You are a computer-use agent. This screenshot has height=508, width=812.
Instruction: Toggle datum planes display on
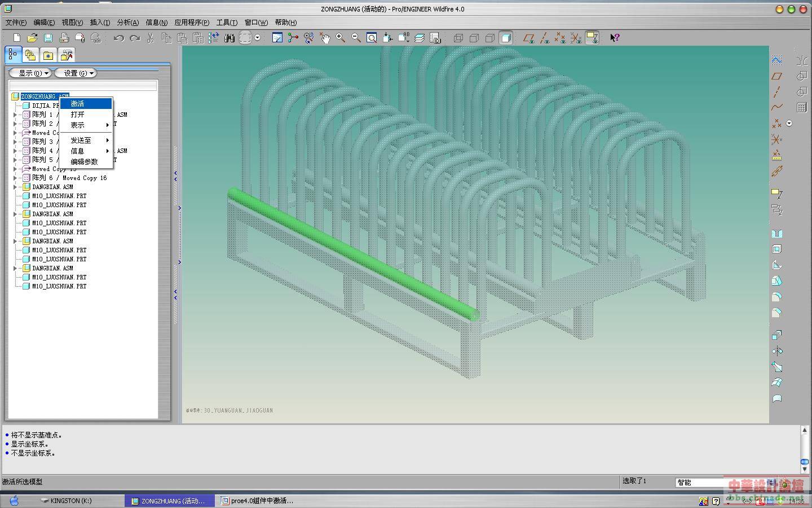pyautogui.click(x=528, y=38)
